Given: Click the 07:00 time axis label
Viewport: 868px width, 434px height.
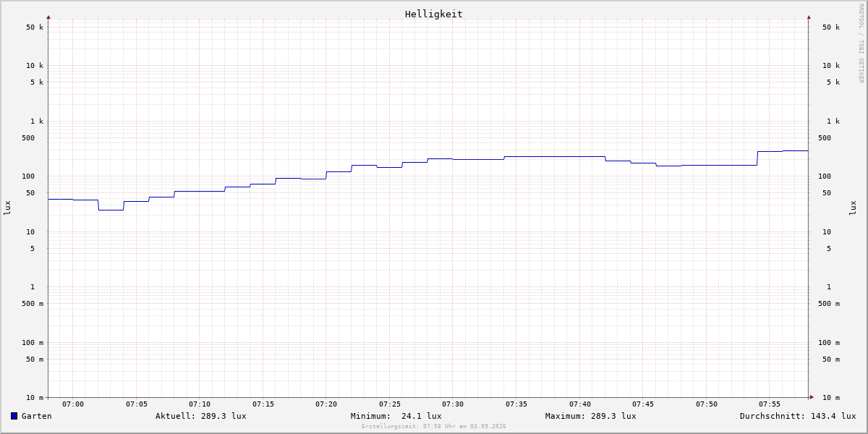Looking at the screenshot, I should tap(73, 404).
